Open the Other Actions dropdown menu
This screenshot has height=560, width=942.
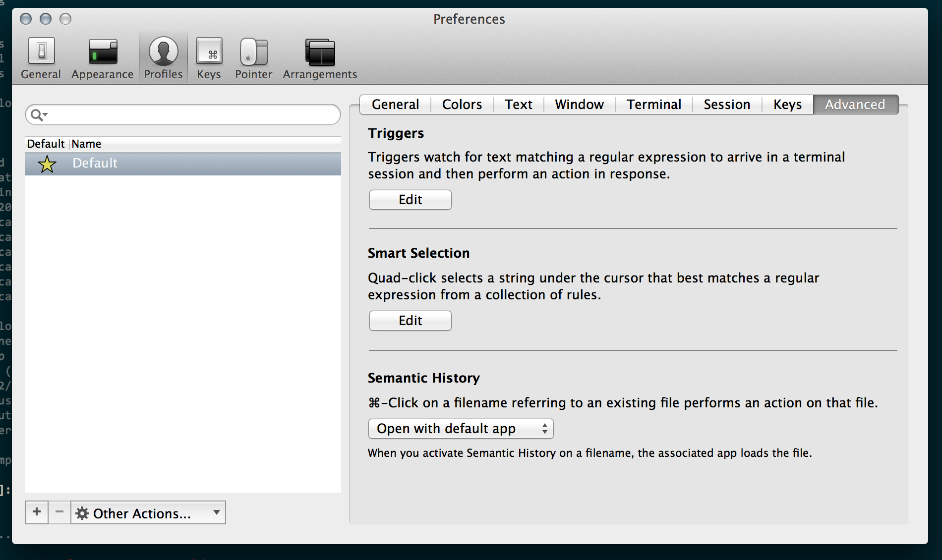click(x=148, y=513)
